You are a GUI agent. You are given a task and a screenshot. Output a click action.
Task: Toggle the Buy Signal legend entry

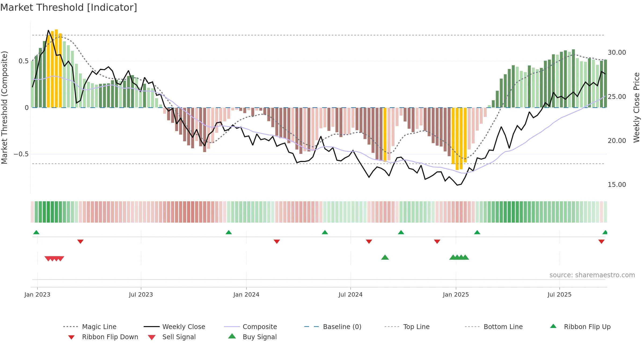[x=252, y=337]
